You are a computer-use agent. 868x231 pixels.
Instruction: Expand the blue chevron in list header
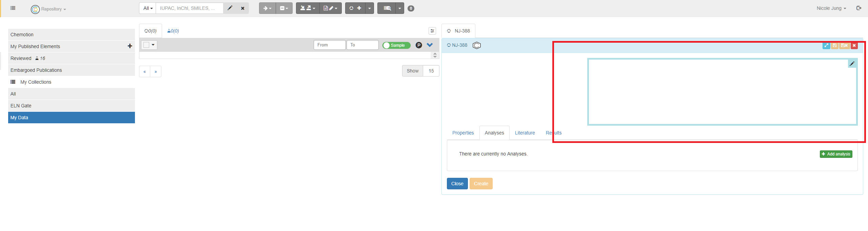pyautogui.click(x=430, y=45)
